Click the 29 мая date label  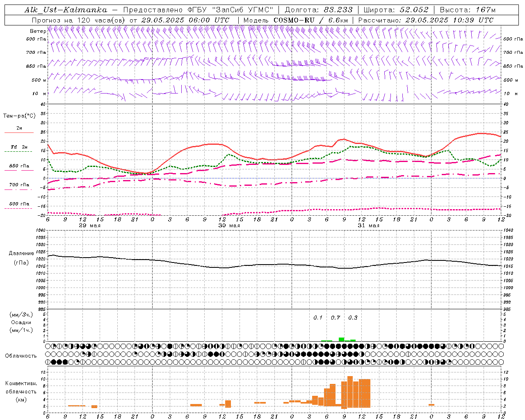[89, 226]
